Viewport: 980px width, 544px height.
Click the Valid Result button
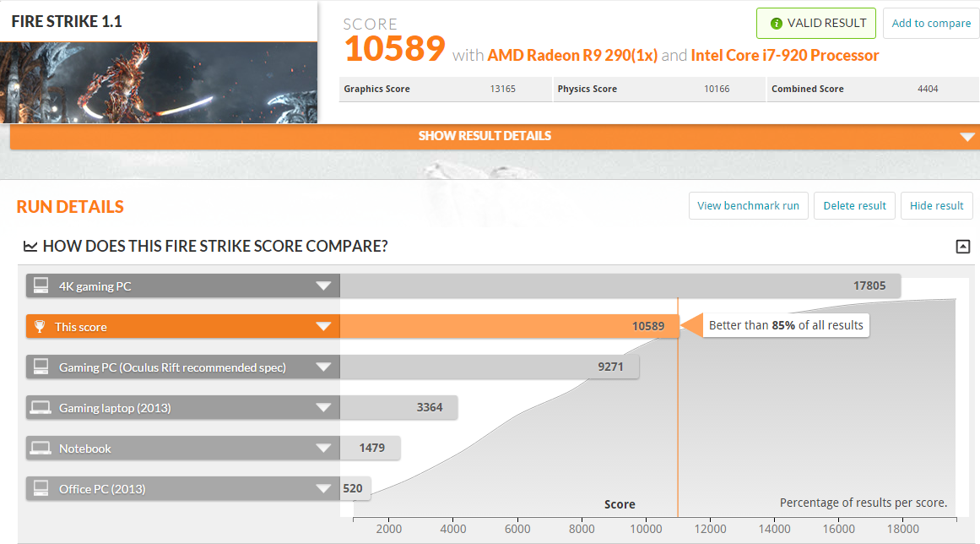(x=815, y=23)
